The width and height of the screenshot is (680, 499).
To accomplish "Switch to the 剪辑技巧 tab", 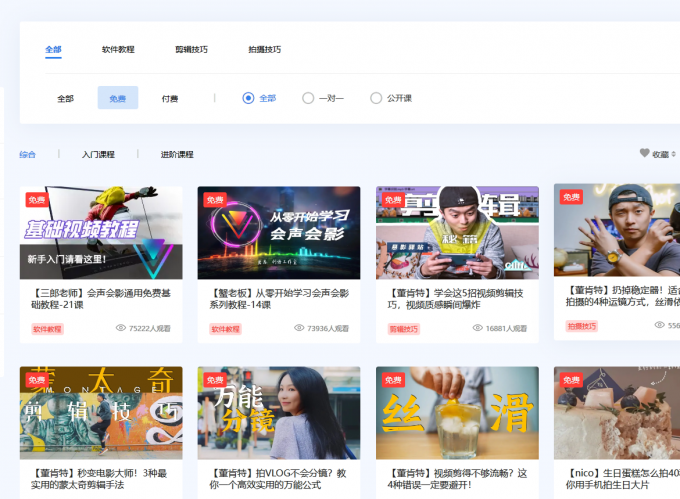I will (191, 49).
